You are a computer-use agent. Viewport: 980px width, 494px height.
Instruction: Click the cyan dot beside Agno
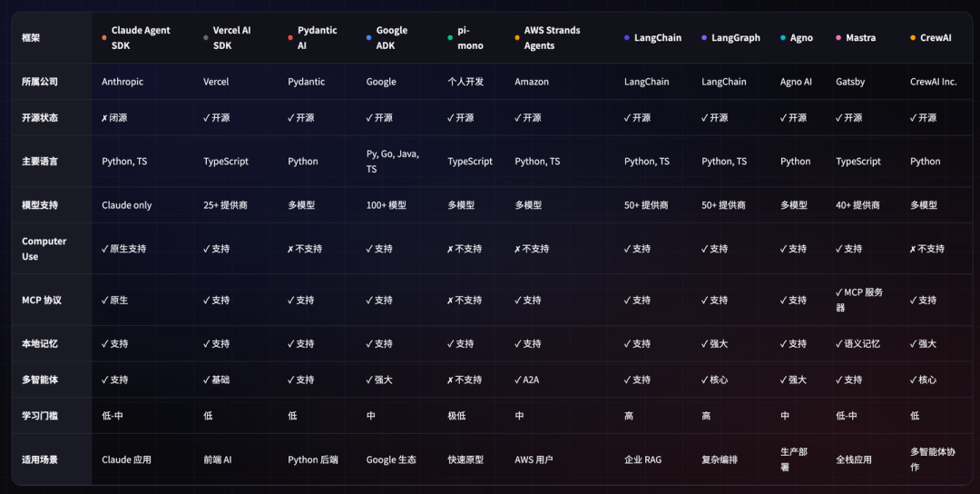(x=782, y=37)
